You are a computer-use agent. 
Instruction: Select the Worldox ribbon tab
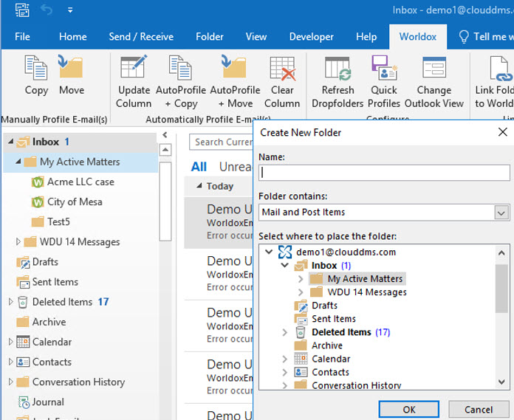coord(418,37)
